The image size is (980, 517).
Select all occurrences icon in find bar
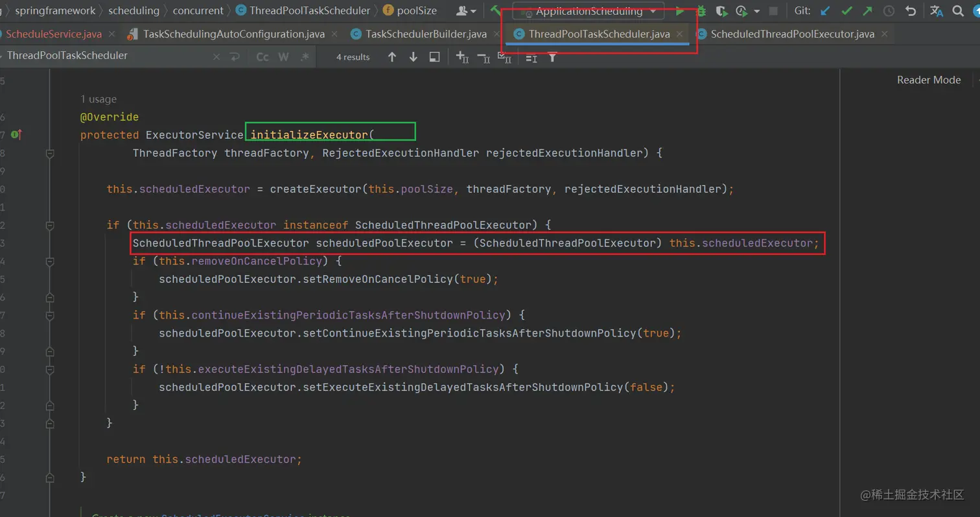504,57
